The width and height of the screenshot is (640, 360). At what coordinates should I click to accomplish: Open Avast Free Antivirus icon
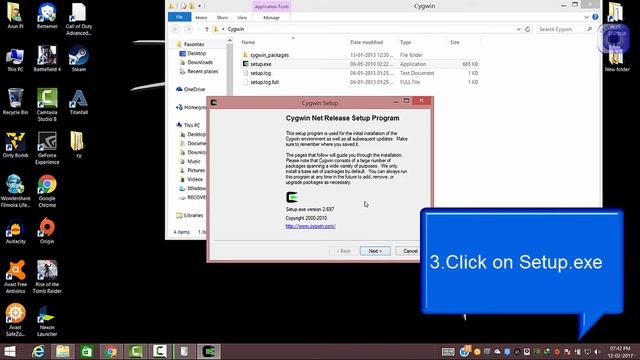tap(15, 277)
